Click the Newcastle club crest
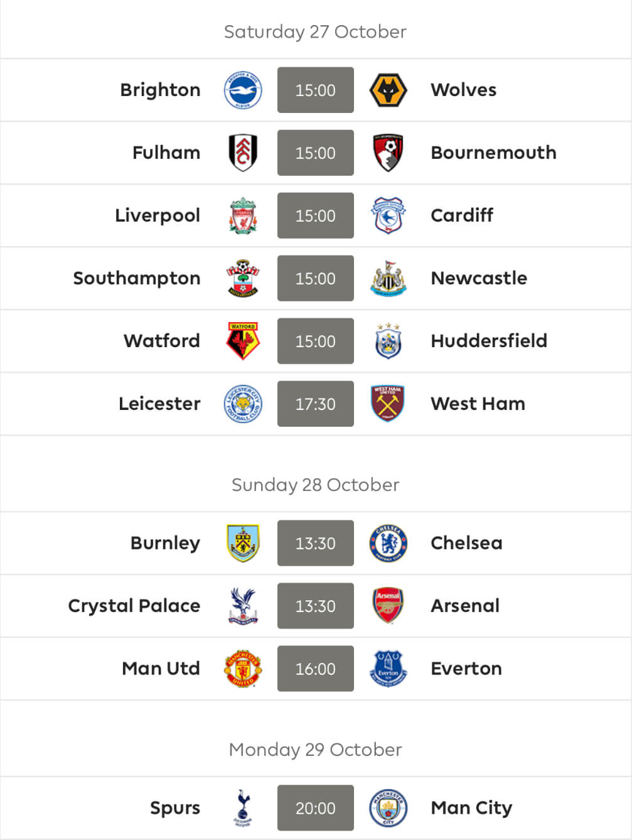Viewport: 632px width, 840px height. pos(388,278)
